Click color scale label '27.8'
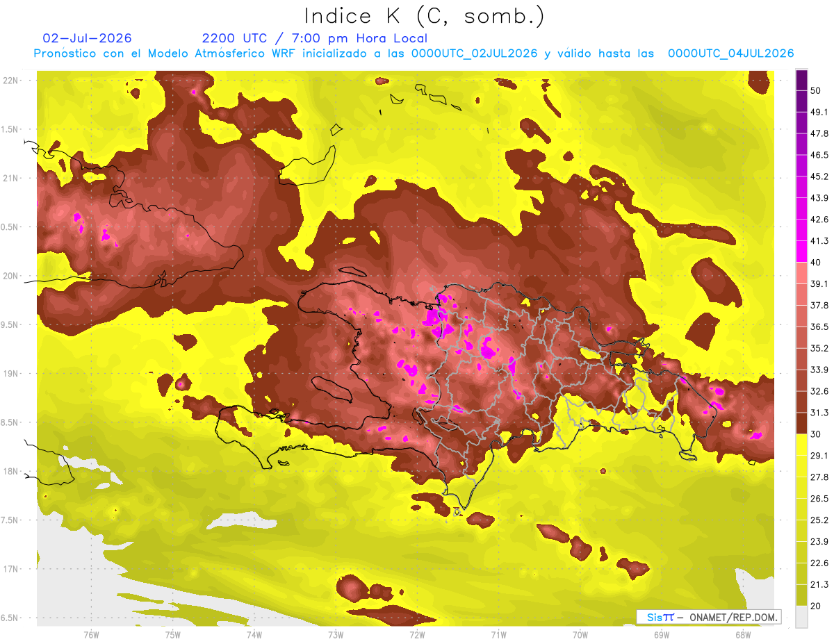 [819, 477]
